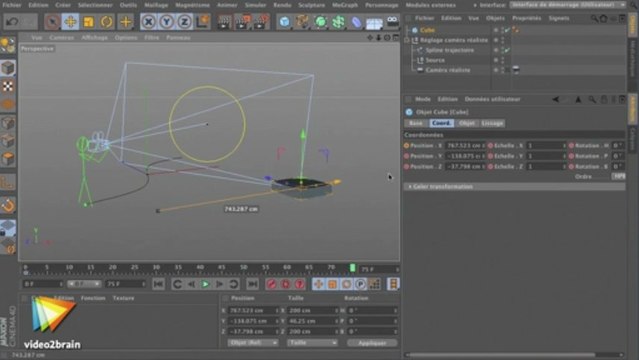Open the interface layout dropdown
Image resolution: width=639 pixels, height=360 pixels.
click(x=568, y=5)
